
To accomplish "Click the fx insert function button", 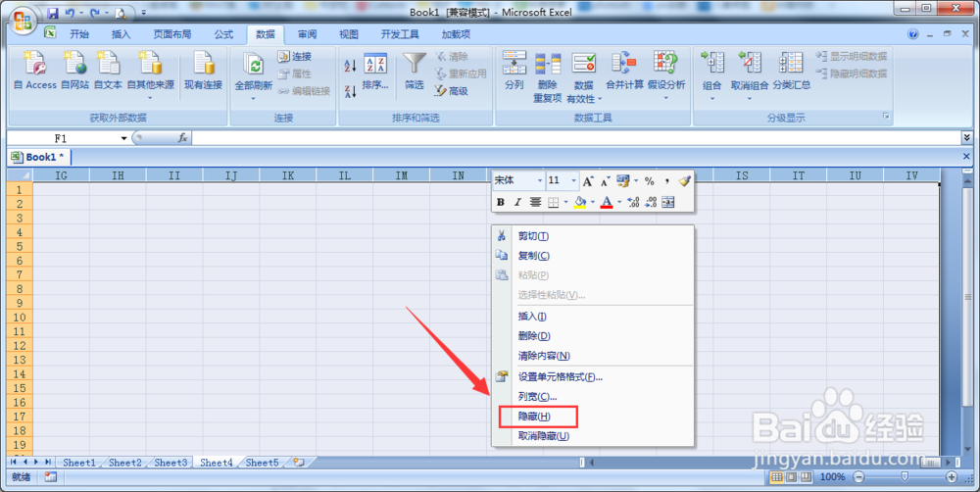I will tap(182, 138).
